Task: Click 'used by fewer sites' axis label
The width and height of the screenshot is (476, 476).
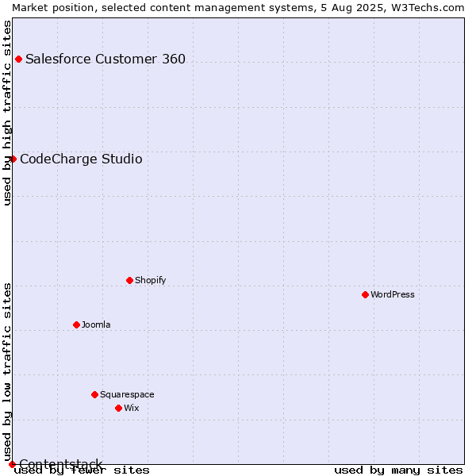Action: 82,470
